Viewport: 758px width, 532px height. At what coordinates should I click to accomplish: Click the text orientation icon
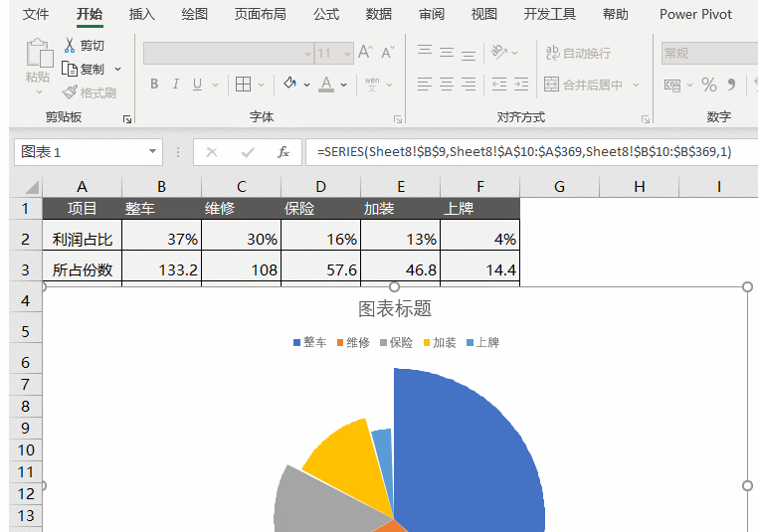click(x=499, y=52)
